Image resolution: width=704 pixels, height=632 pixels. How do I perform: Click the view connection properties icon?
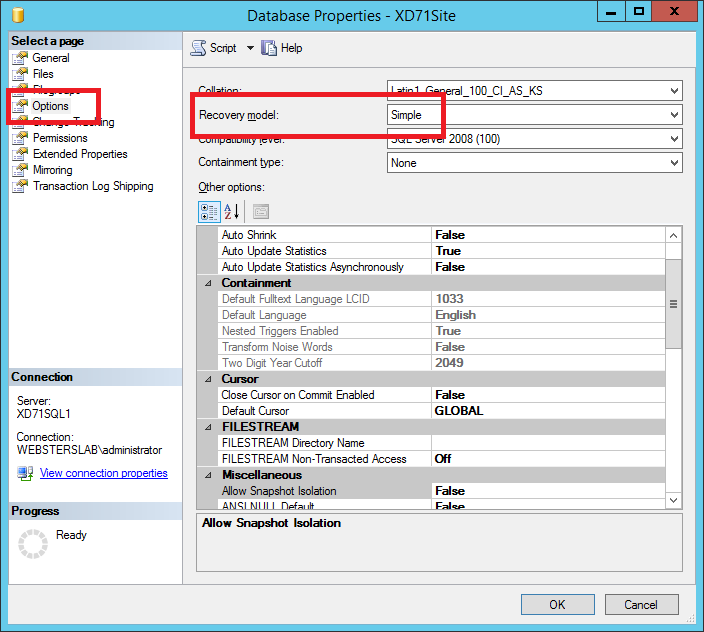(25, 473)
